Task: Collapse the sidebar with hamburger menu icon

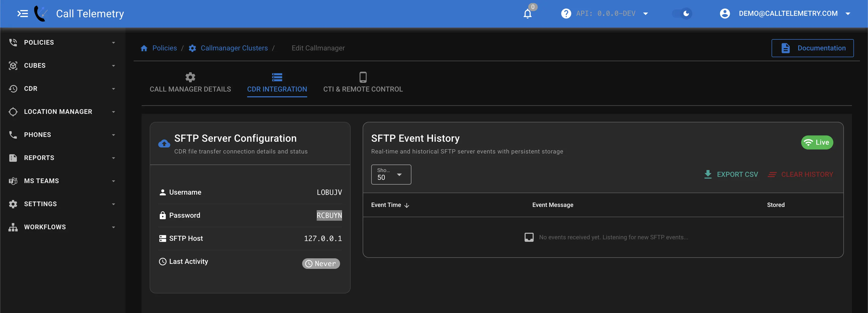Action: 23,14
